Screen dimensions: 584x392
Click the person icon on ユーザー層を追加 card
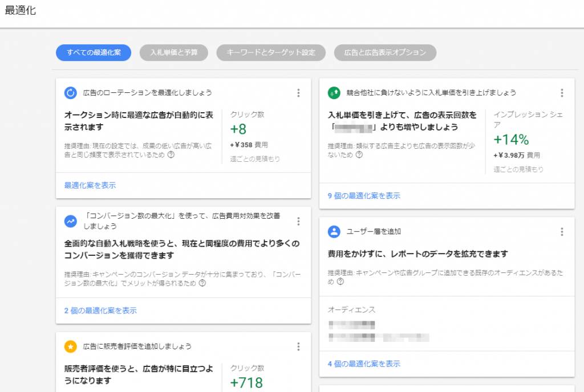tap(334, 231)
